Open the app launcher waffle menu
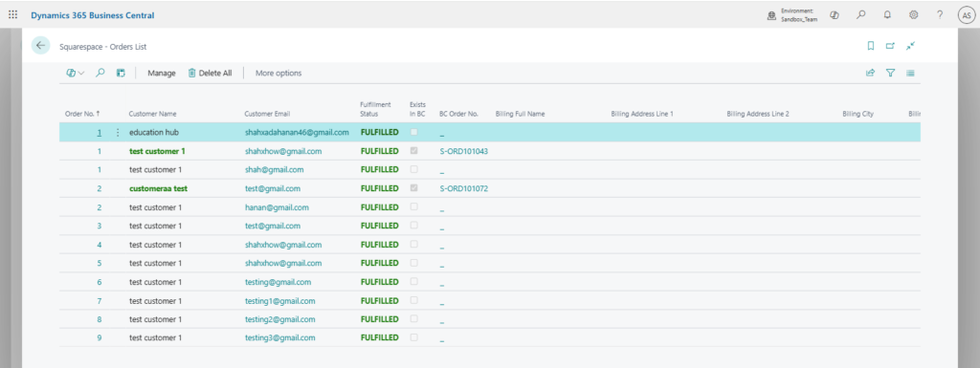 point(12,14)
